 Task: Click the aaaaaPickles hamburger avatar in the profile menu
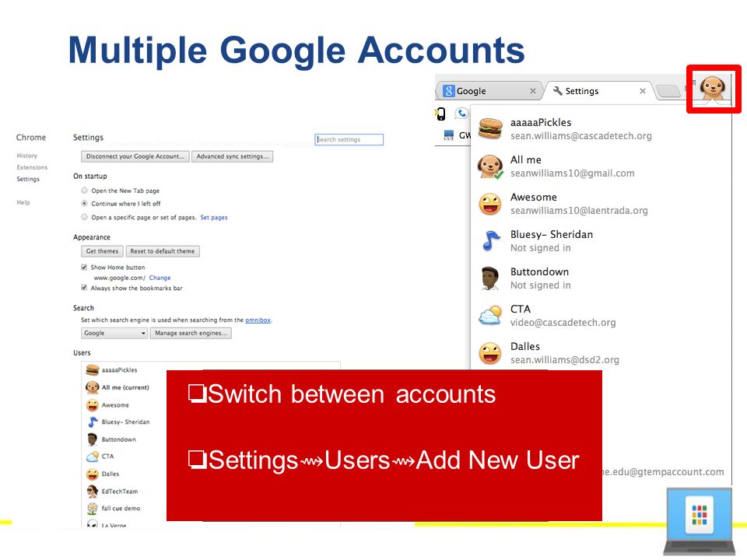click(490, 128)
